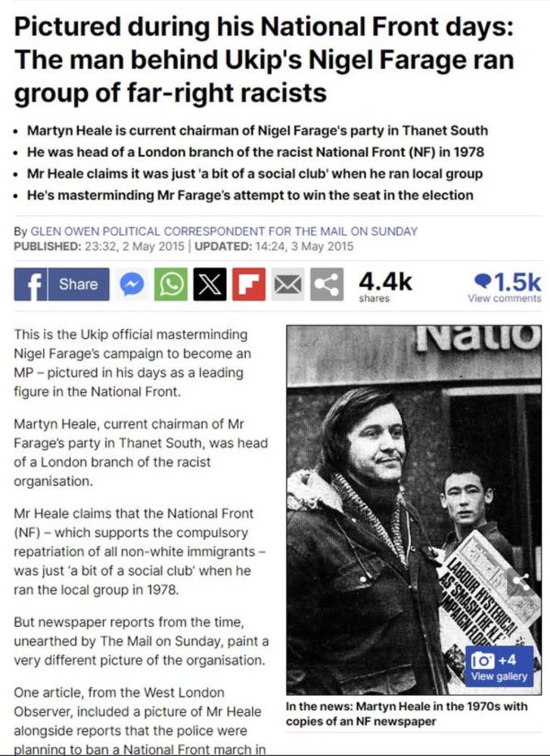550x756 pixels.
Task: Open generic share options icon
Action: (327, 284)
